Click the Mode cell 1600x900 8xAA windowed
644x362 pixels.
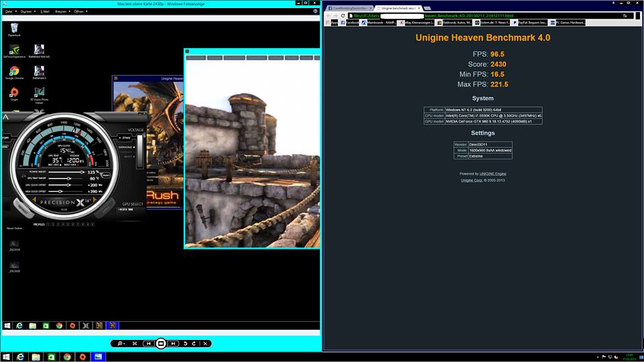click(490, 150)
